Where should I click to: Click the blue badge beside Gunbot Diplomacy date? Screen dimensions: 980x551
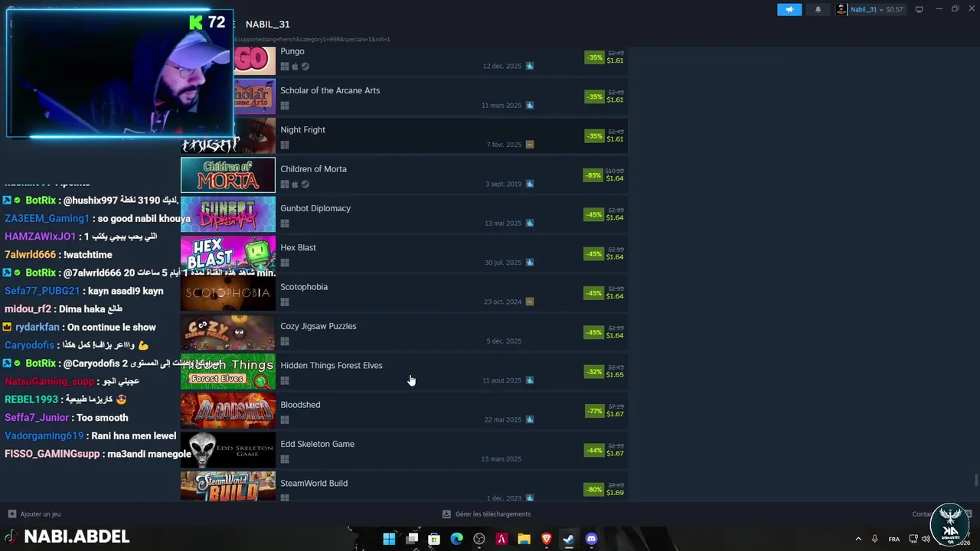pyautogui.click(x=529, y=223)
